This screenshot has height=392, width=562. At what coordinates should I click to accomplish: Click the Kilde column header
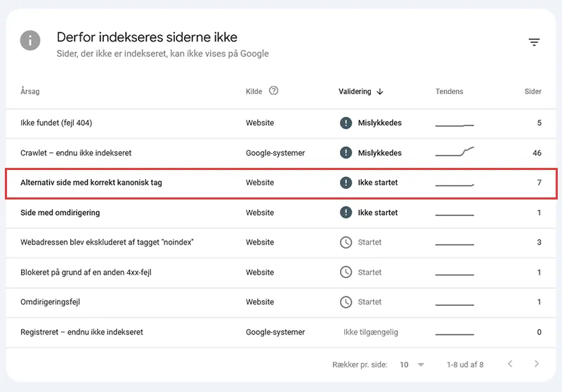pyautogui.click(x=254, y=92)
